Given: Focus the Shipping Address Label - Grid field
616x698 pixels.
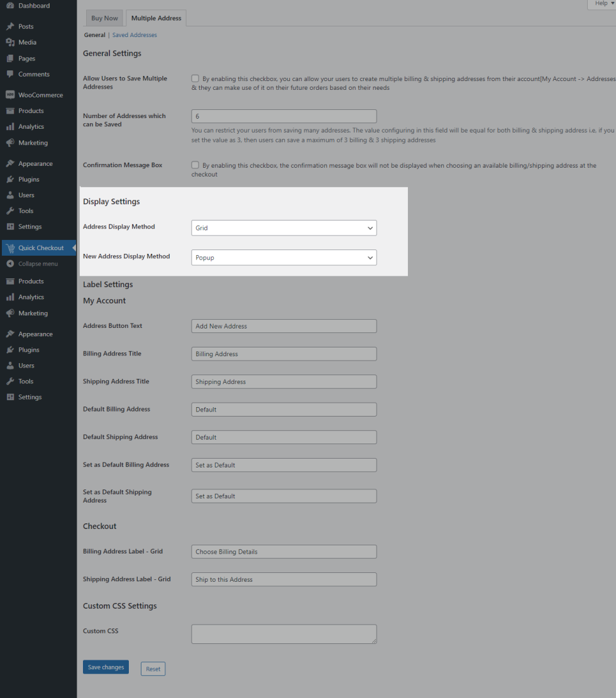Looking at the screenshot, I should (283, 579).
